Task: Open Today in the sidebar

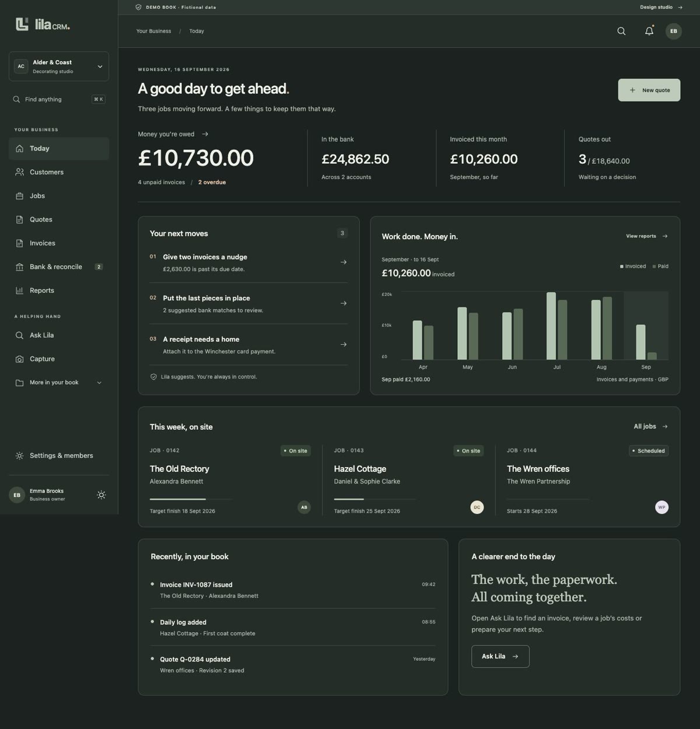Action: click(59, 149)
